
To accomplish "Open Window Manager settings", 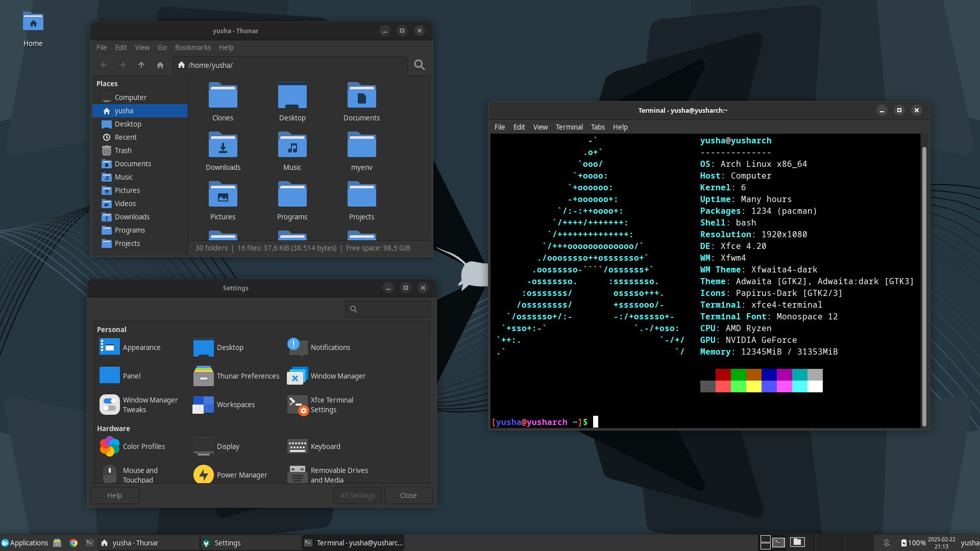I will [x=327, y=376].
